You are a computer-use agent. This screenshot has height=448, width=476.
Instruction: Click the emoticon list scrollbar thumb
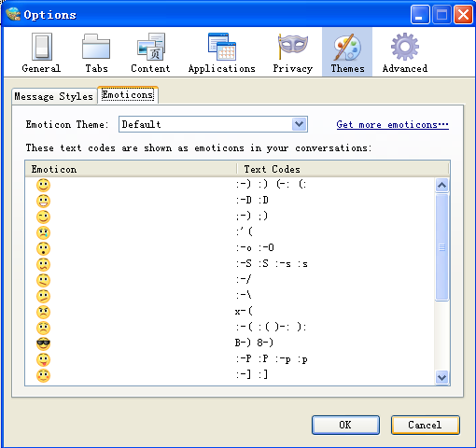pos(441,247)
